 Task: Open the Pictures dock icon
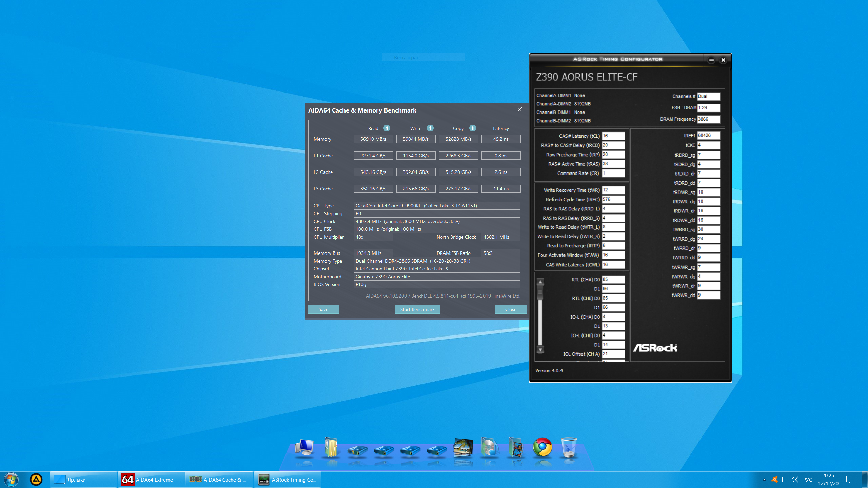(x=463, y=447)
